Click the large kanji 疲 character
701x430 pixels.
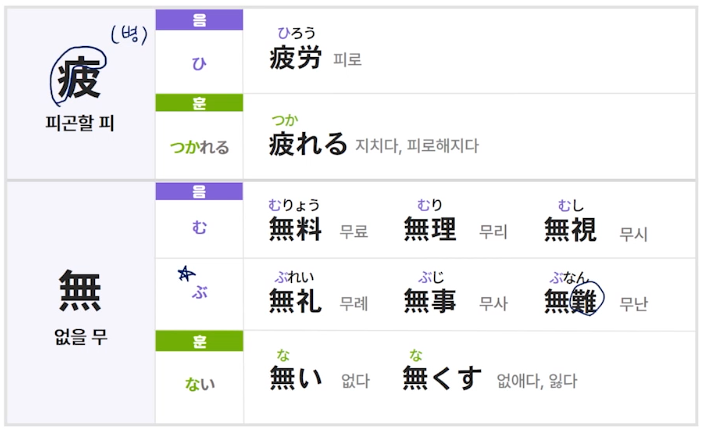click(x=79, y=79)
